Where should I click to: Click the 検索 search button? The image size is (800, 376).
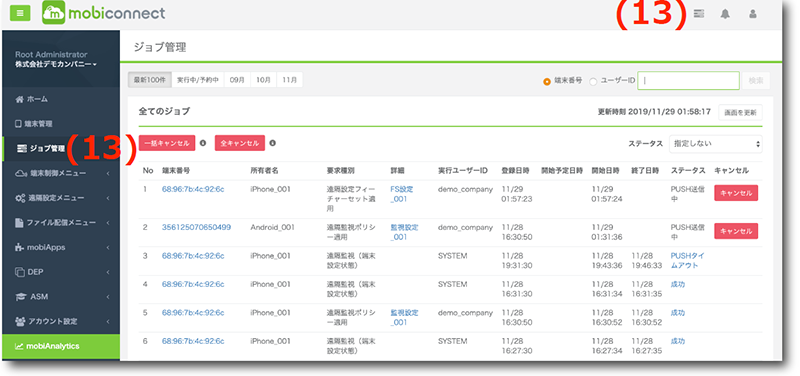pos(756,81)
